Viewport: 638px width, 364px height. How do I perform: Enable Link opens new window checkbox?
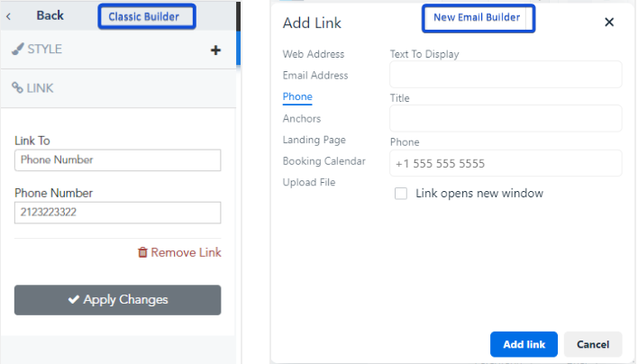click(401, 194)
